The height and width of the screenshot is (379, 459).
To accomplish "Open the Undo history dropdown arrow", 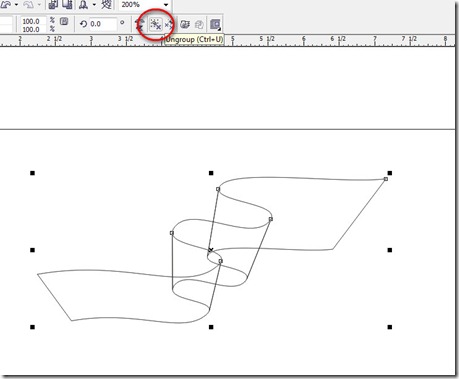I will click(16, 4).
